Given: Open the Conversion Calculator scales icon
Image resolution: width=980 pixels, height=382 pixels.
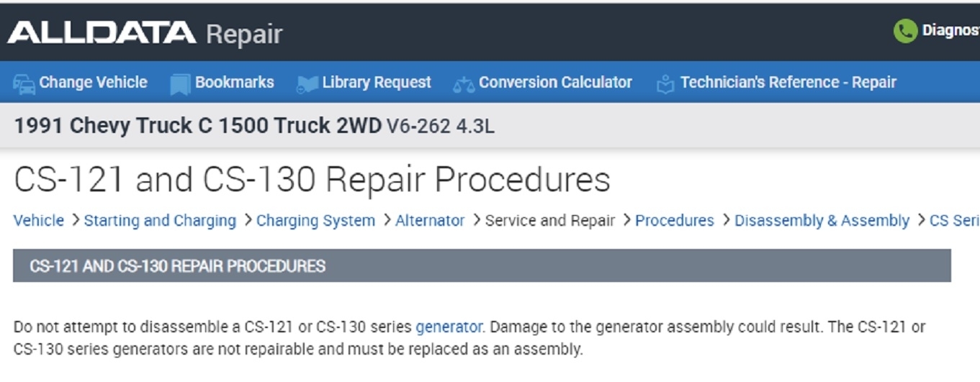Looking at the screenshot, I should point(464,84).
